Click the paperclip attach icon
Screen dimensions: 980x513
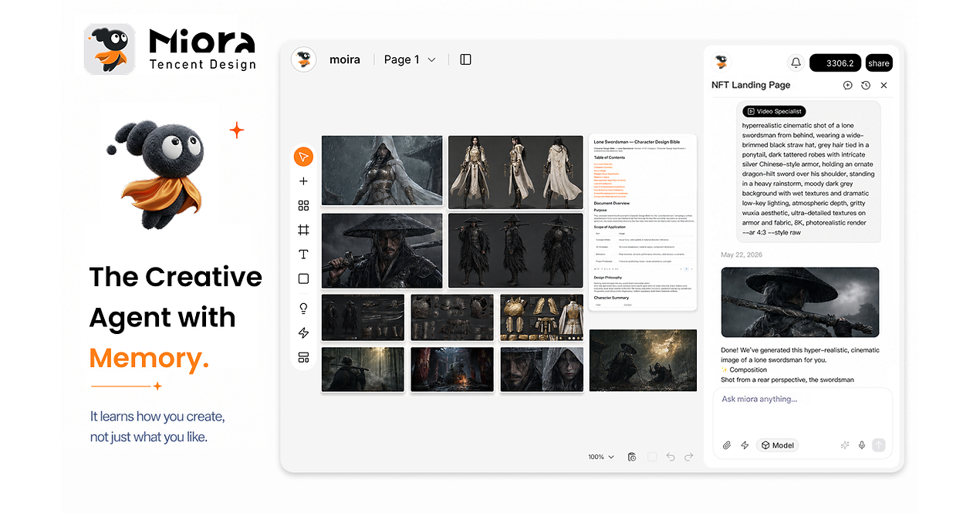click(x=726, y=445)
